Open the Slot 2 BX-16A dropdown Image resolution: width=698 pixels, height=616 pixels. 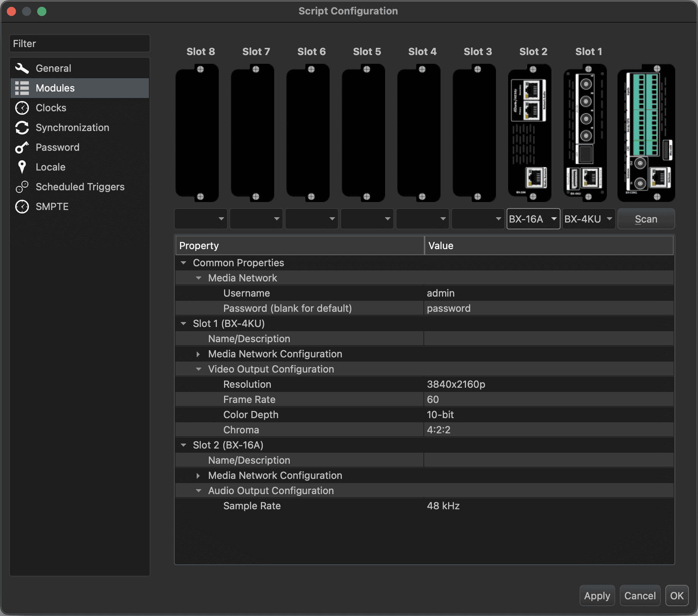click(533, 219)
